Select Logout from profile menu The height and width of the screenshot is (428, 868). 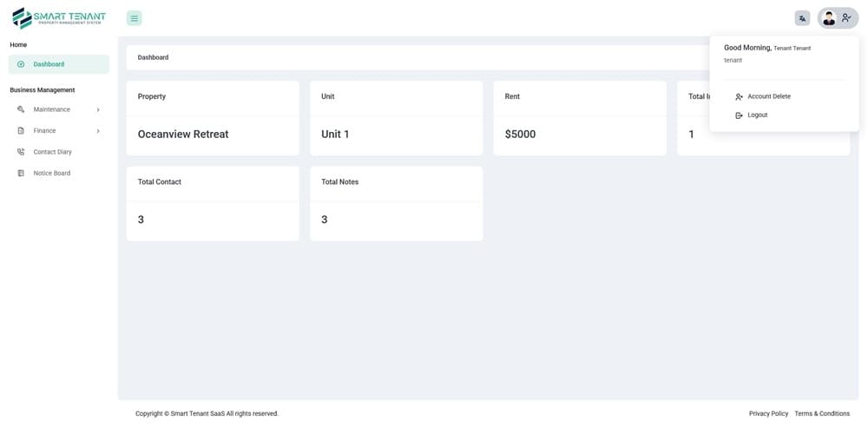point(751,115)
